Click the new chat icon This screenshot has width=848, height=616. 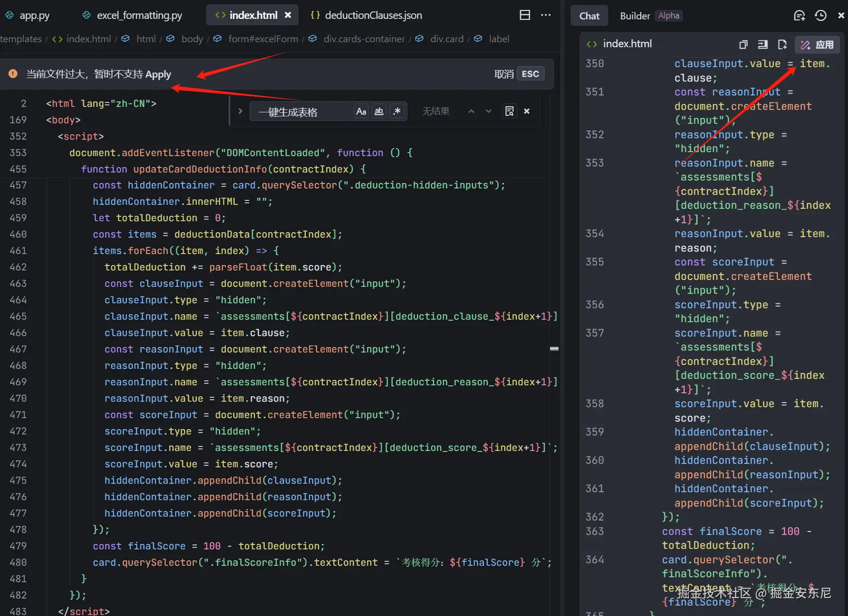point(799,15)
